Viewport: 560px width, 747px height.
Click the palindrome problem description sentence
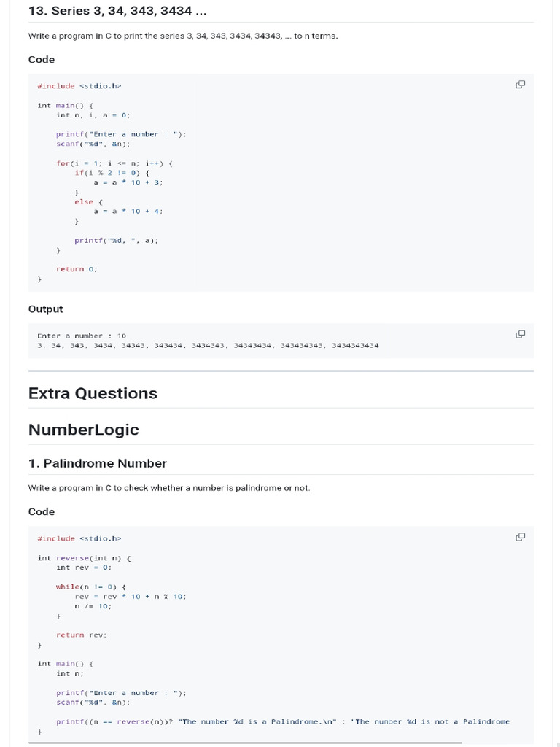tap(169, 488)
